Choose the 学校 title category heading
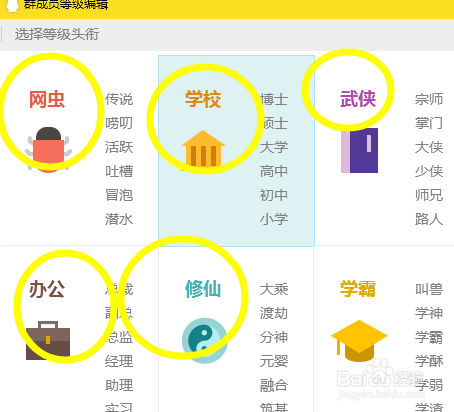The image size is (454, 412). [x=203, y=99]
